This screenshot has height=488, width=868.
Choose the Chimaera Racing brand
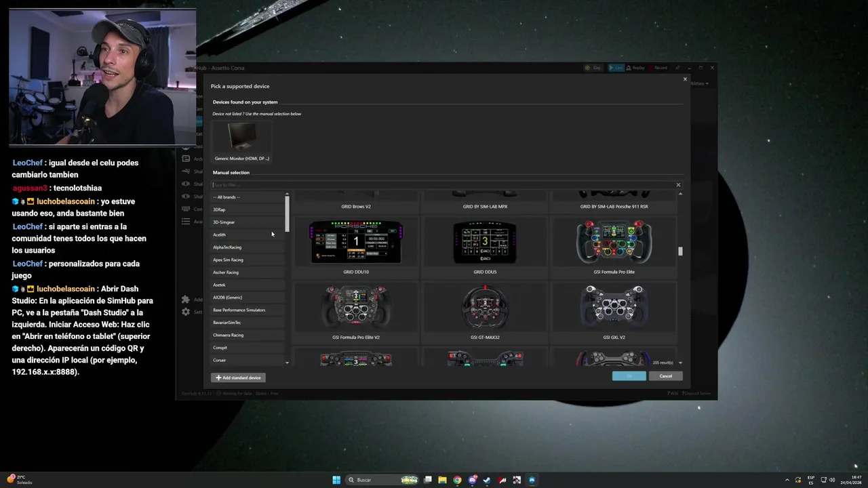click(x=248, y=335)
